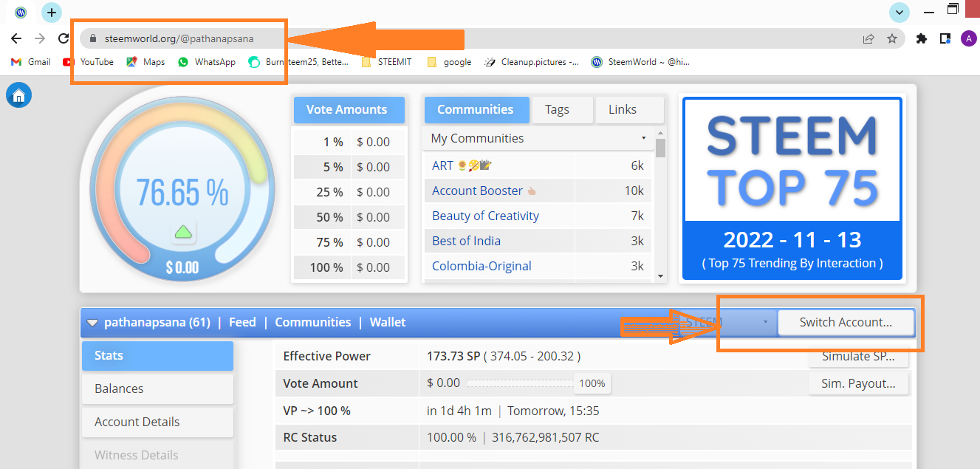
Task: Open the WhatsApp bookmark
Action: pos(207,62)
